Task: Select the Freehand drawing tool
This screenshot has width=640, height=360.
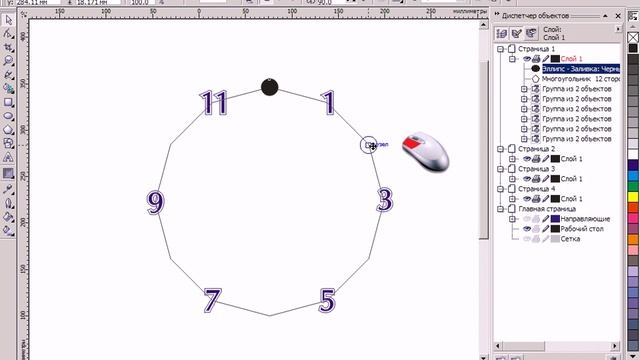Action: point(8,75)
